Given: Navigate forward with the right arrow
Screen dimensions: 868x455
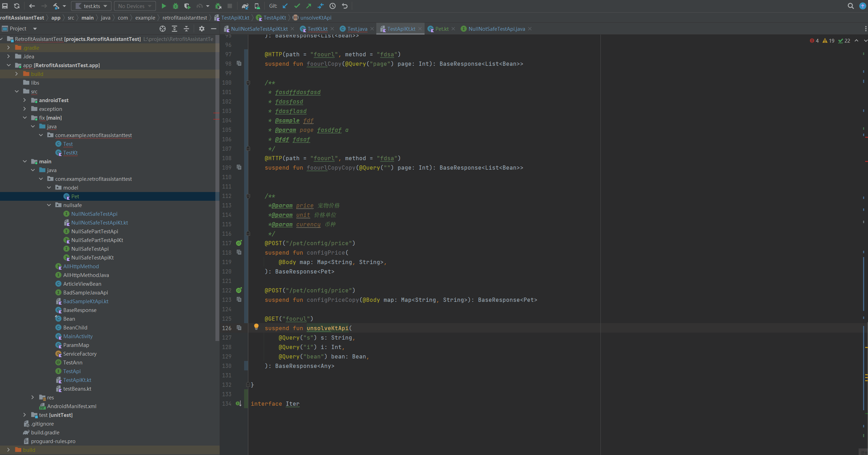Looking at the screenshot, I should tap(44, 6).
